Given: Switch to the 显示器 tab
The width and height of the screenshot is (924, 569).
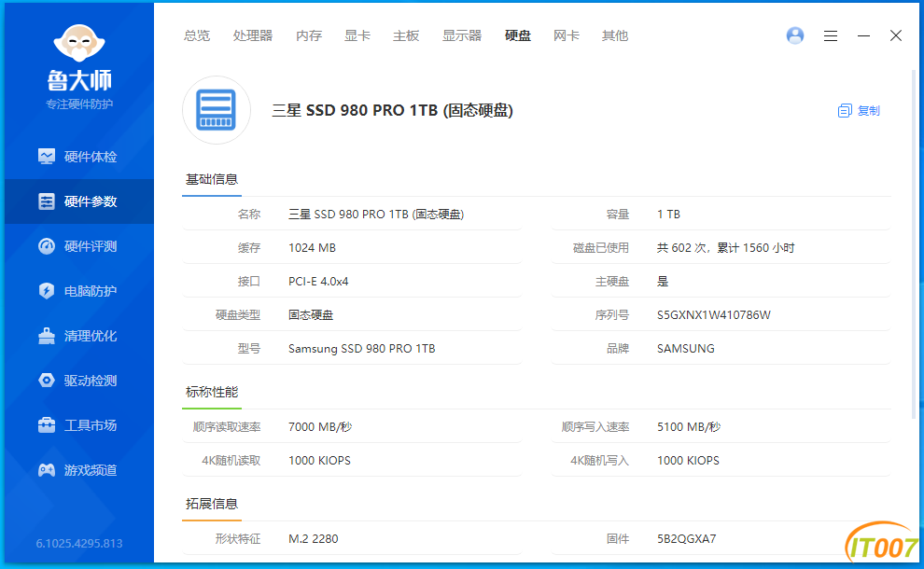Looking at the screenshot, I should click(462, 36).
